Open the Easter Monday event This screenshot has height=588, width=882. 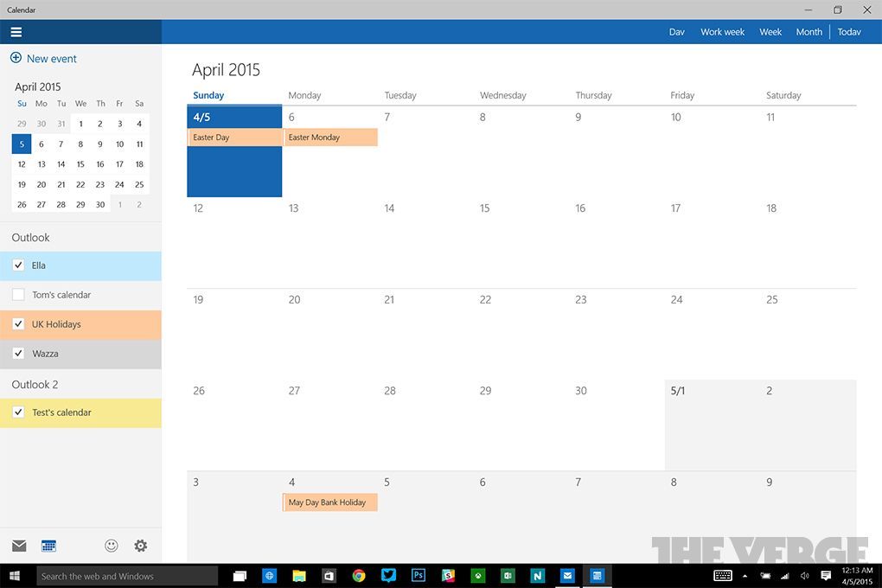coord(329,137)
